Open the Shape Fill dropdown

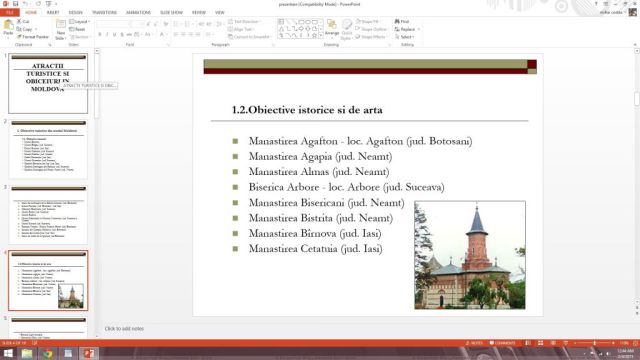pyautogui.click(x=368, y=21)
